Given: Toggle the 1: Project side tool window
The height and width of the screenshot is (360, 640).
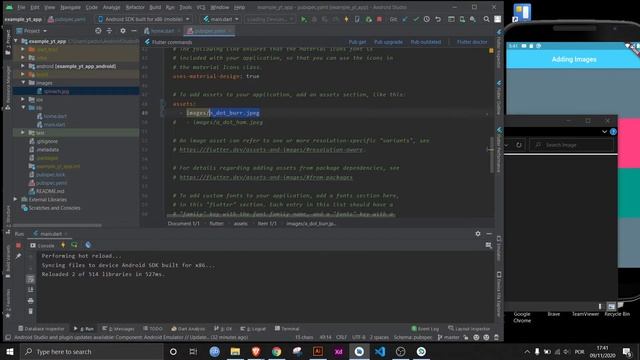Looking at the screenshot, I should coord(8,42).
